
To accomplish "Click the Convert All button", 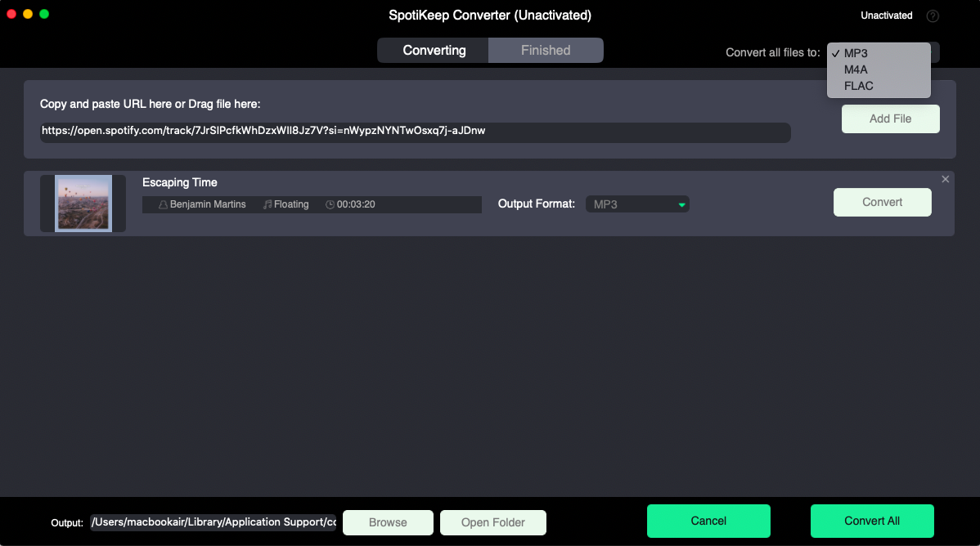I will (872, 521).
